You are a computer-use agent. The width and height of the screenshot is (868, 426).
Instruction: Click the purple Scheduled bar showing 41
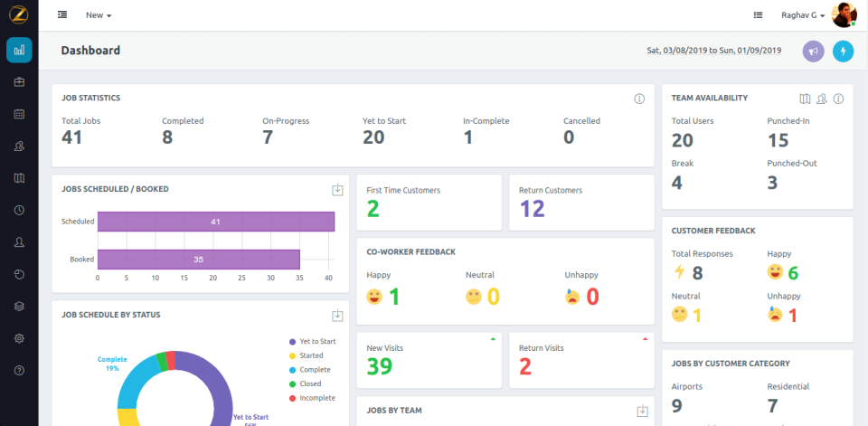pos(215,222)
